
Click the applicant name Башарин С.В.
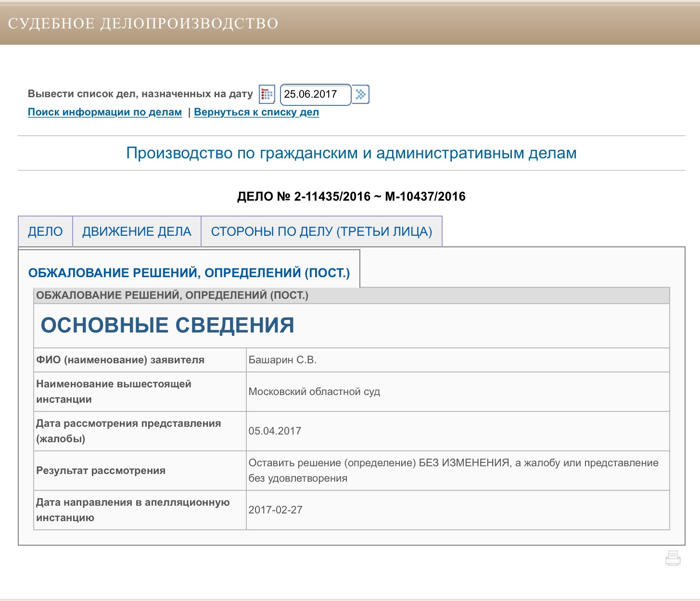pyautogui.click(x=282, y=360)
